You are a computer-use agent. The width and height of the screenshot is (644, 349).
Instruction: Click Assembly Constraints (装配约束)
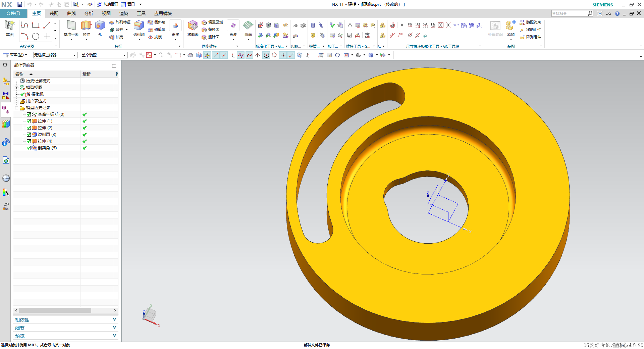click(530, 22)
